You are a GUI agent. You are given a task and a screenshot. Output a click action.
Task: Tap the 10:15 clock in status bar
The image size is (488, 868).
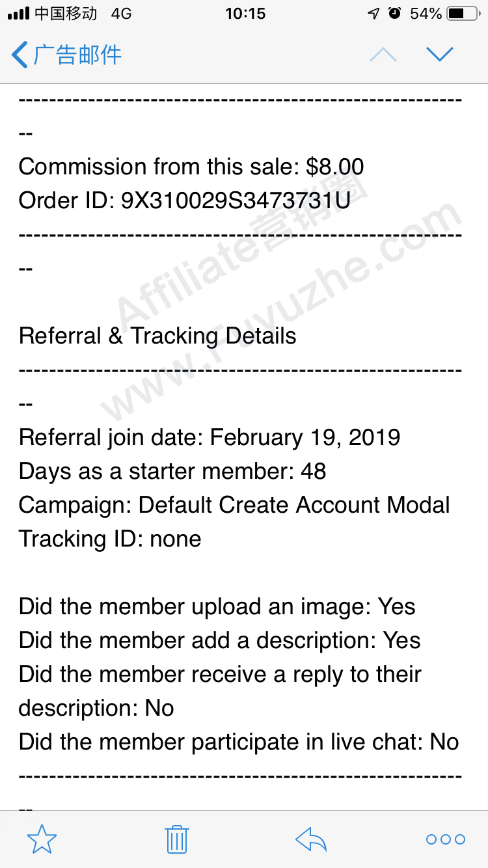[245, 13]
